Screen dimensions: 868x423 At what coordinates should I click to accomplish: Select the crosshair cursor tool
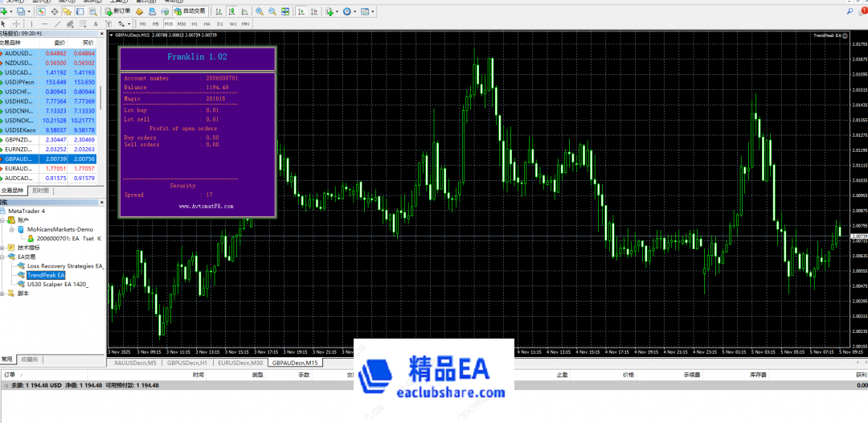17,24
